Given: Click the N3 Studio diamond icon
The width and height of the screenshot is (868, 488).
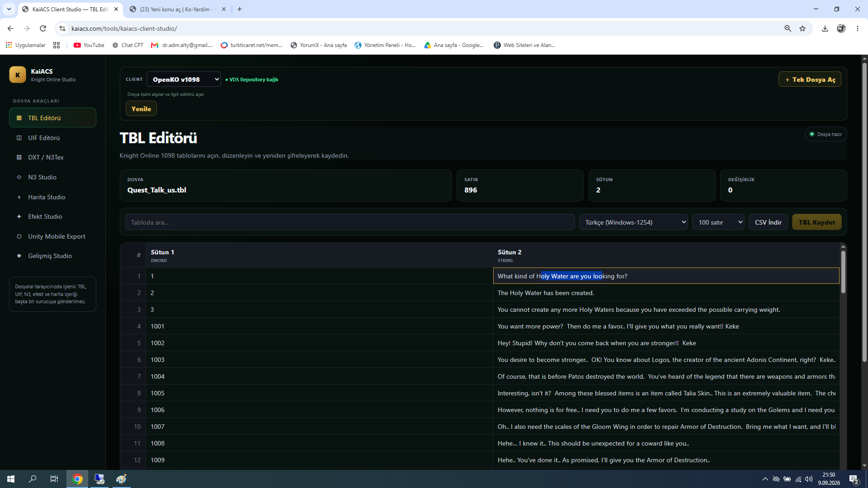Looking at the screenshot, I should 19,177.
